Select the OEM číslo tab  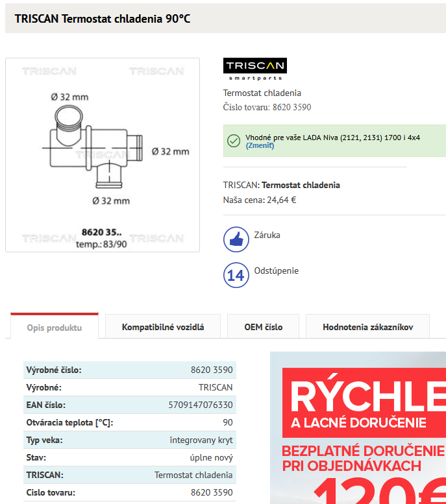pos(263,327)
